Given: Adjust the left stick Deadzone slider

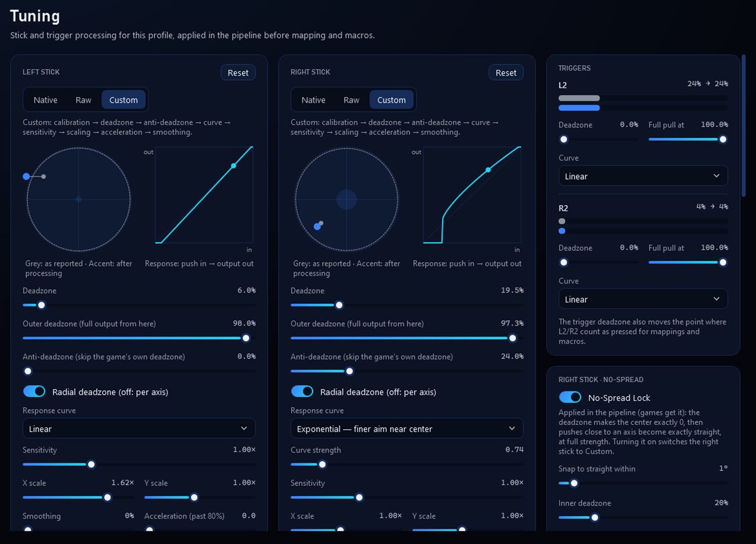Looking at the screenshot, I should 139,305.
